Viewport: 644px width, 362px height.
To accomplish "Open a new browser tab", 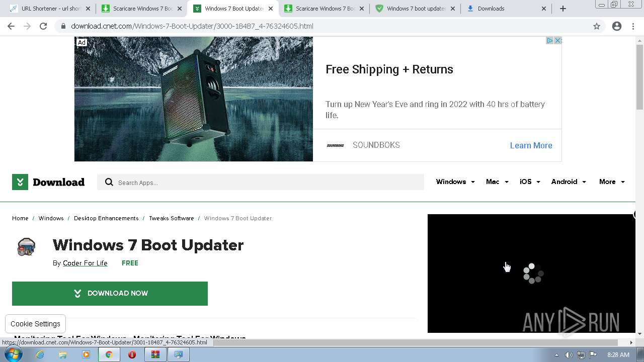I will coord(563,9).
